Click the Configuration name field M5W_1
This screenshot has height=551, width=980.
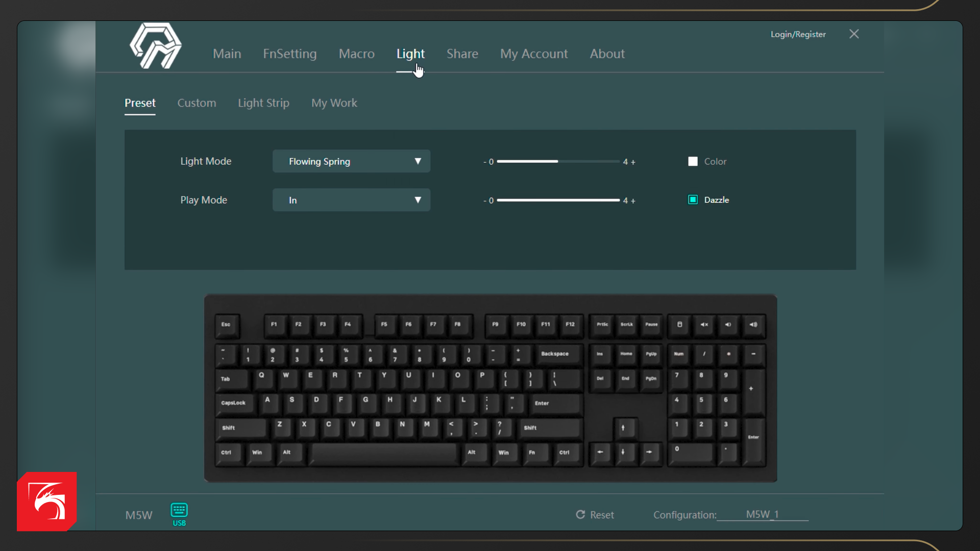[762, 514]
